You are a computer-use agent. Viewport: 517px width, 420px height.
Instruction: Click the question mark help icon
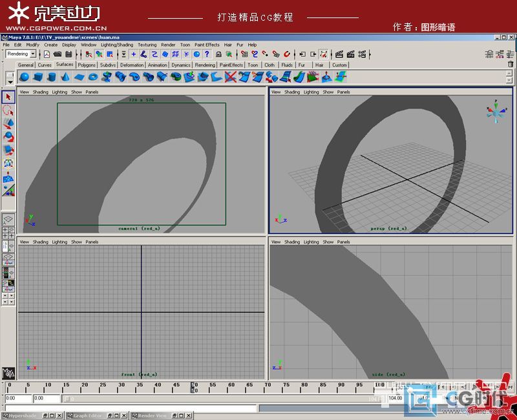tap(207, 54)
